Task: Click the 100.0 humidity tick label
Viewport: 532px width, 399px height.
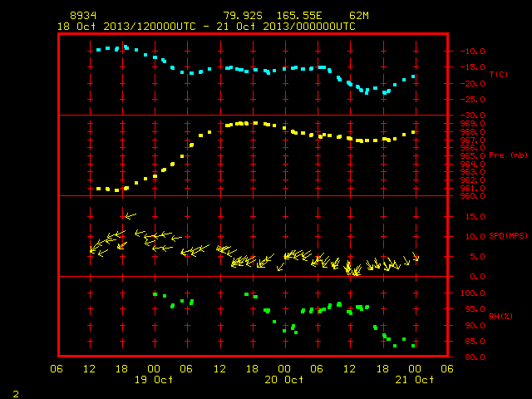Action: pyautogui.click(x=472, y=293)
